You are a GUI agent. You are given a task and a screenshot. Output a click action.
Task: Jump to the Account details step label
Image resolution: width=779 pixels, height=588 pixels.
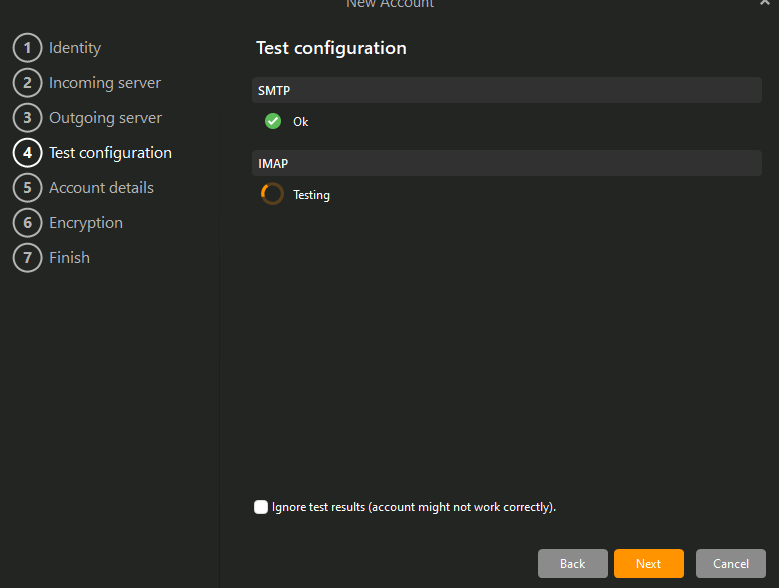point(101,188)
